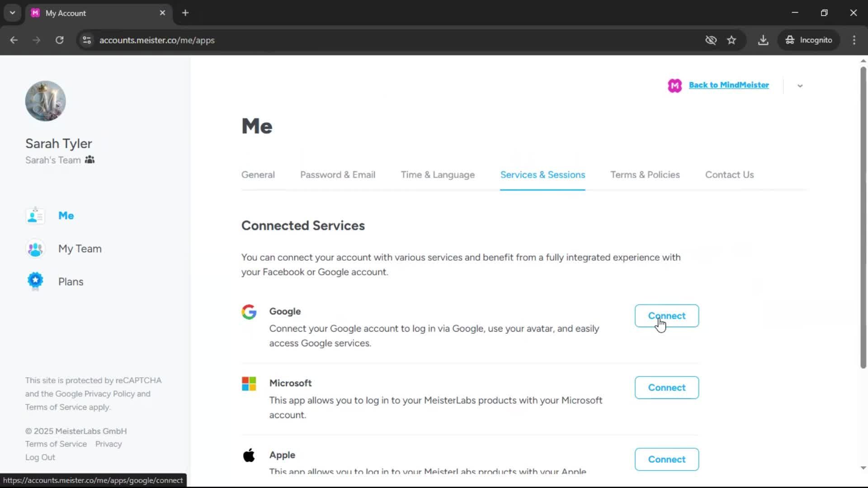Open the Chrome three-dot menu
The width and height of the screenshot is (868, 488).
tap(854, 40)
